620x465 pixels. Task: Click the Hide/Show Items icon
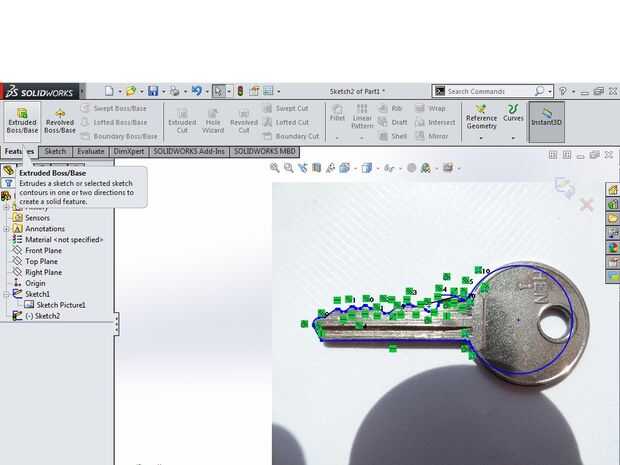(389, 168)
